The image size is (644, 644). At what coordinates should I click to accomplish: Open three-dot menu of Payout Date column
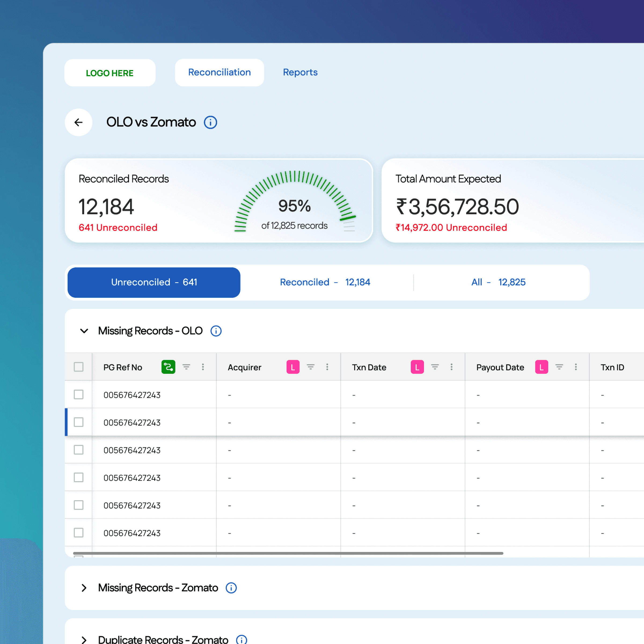coord(576,367)
